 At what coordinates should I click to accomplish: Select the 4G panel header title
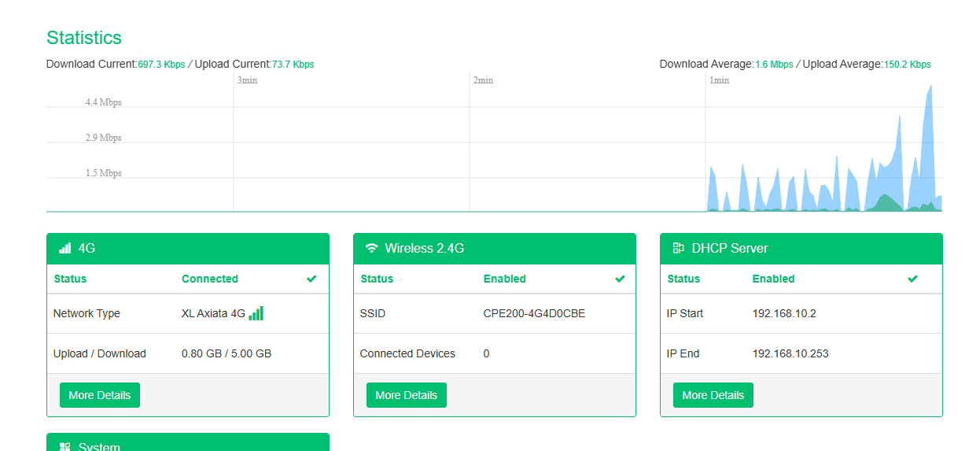[x=87, y=248]
